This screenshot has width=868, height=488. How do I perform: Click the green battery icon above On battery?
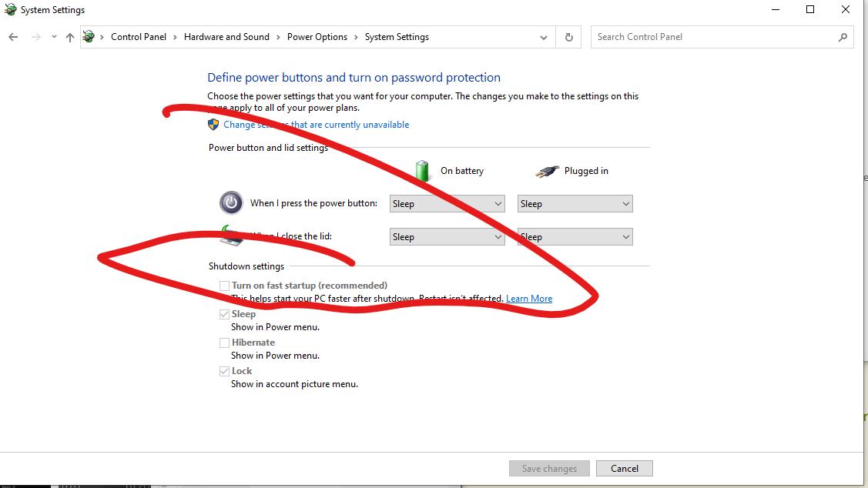[422, 170]
